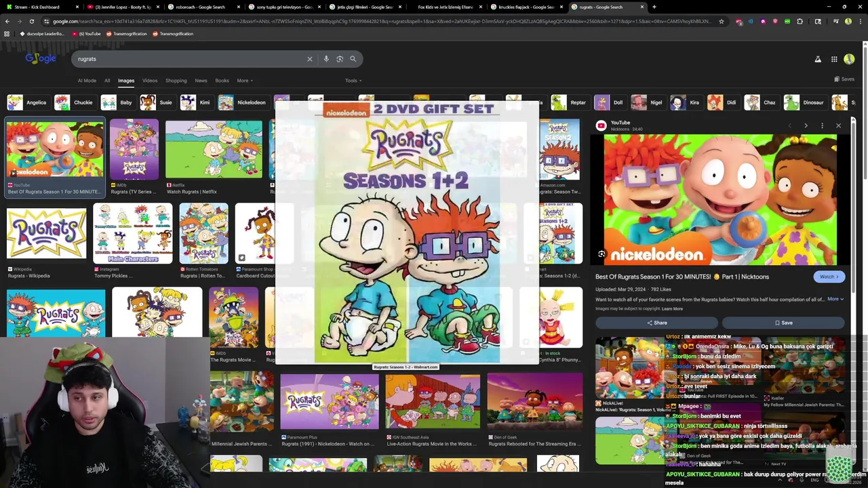Switch to roboroach Google Search tab
This screenshot has width=868, height=488.
tap(204, 7)
